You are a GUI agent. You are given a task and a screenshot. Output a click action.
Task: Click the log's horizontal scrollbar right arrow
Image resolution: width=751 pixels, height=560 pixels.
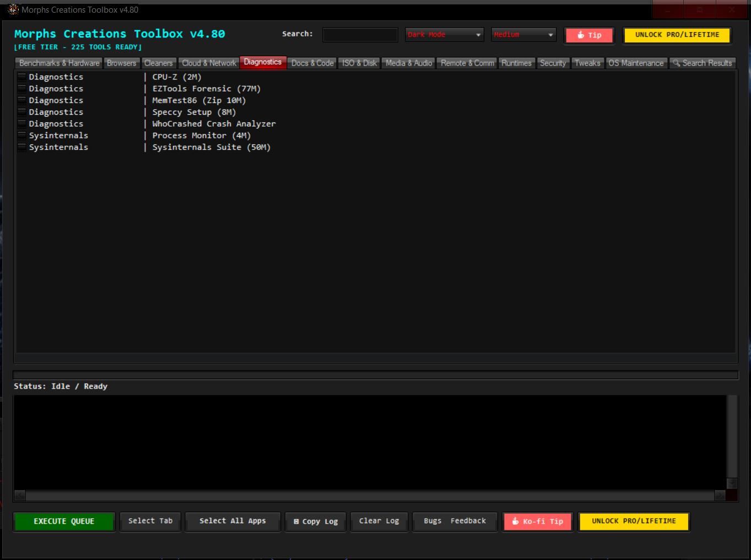[720, 496]
